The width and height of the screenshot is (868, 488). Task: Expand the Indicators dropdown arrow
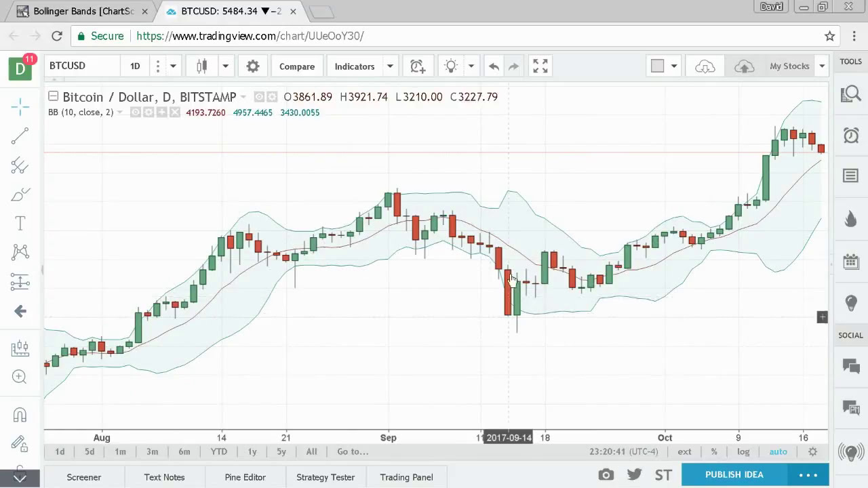(390, 66)
